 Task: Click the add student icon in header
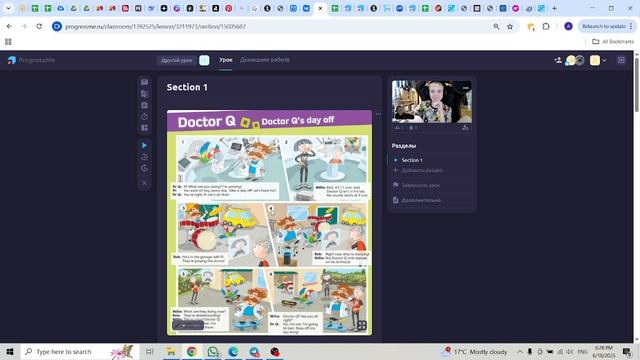558,60
